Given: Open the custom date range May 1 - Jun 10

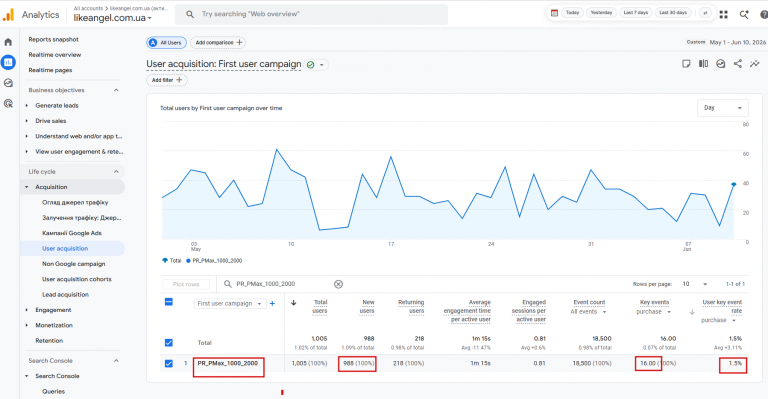Looking at the screenshot, I should 726,43.
